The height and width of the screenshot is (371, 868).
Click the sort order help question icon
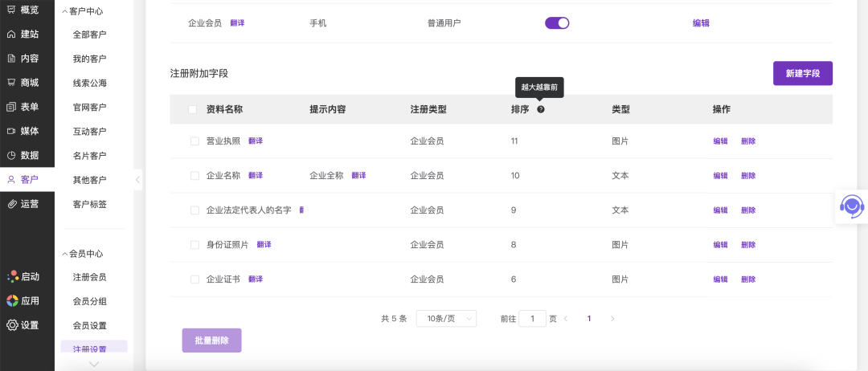[x=541, y=109]
